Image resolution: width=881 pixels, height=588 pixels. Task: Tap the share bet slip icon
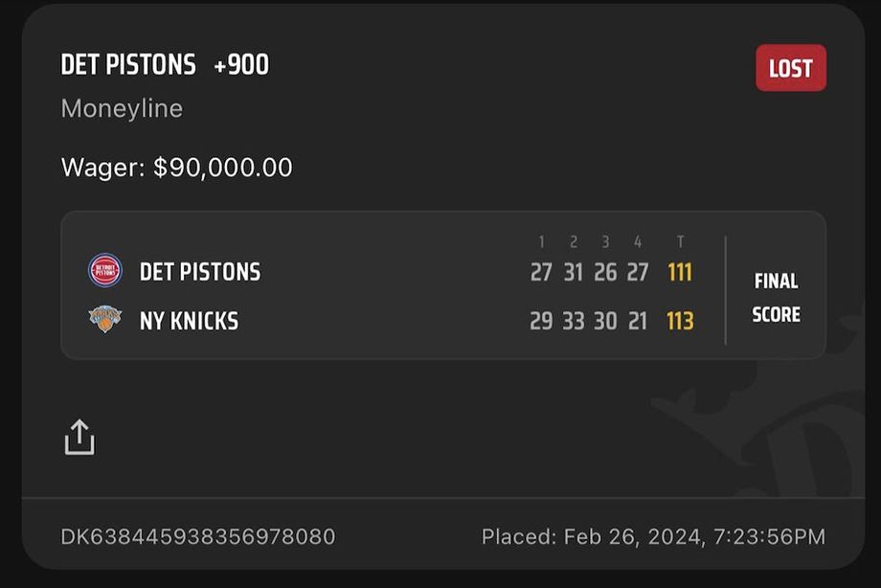79,437
